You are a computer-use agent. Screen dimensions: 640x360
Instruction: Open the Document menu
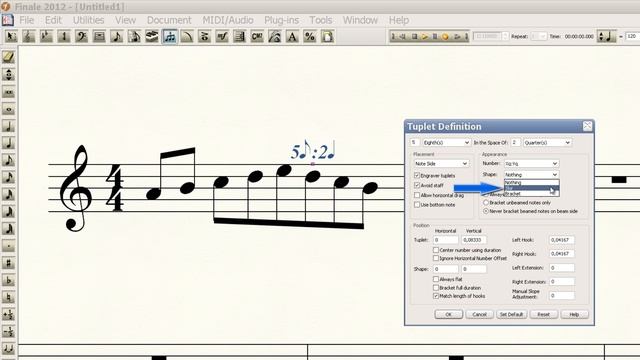pyautogui.click(x=169, y=20)
